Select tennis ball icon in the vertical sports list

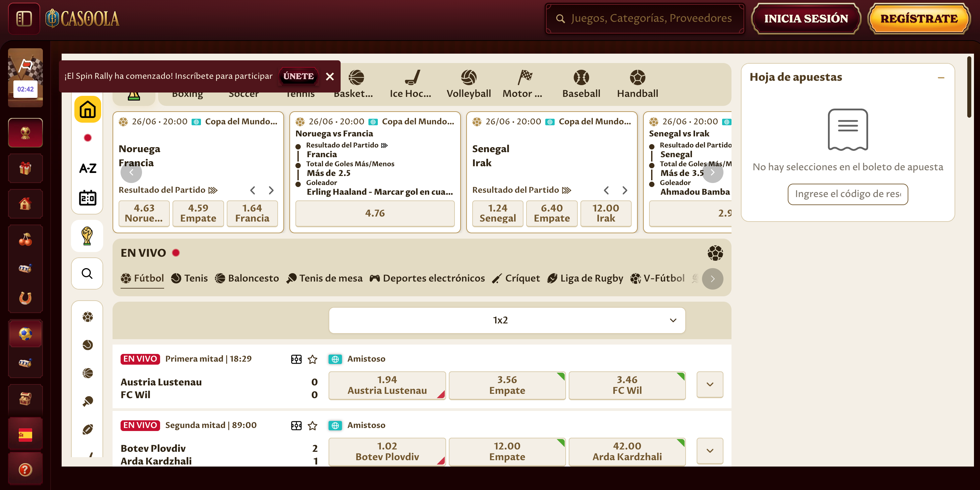point(87,345)
